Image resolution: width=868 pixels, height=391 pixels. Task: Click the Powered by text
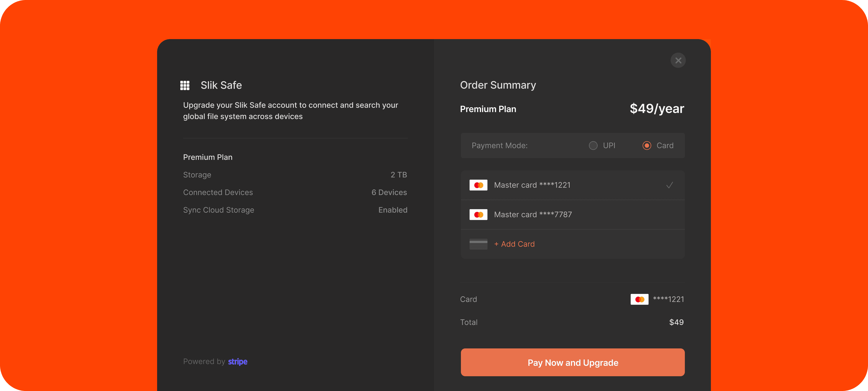coord(204,362)
